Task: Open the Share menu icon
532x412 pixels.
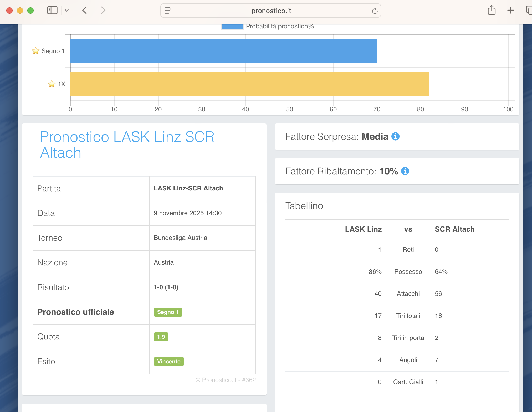Action: click(492, 11)
